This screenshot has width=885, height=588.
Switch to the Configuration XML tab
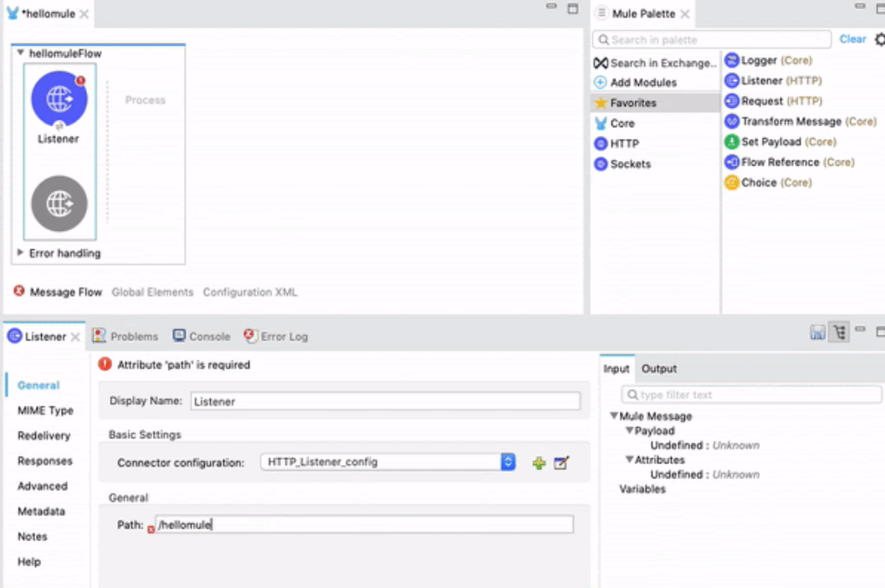250,292
